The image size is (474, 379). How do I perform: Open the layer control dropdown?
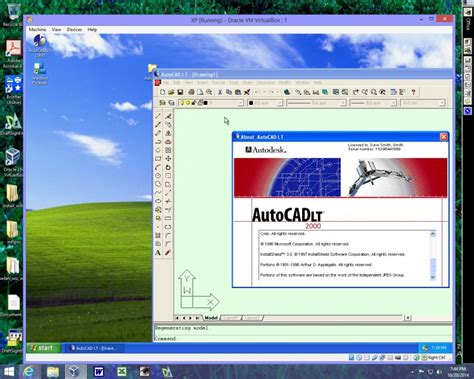[x=211, y=103]
